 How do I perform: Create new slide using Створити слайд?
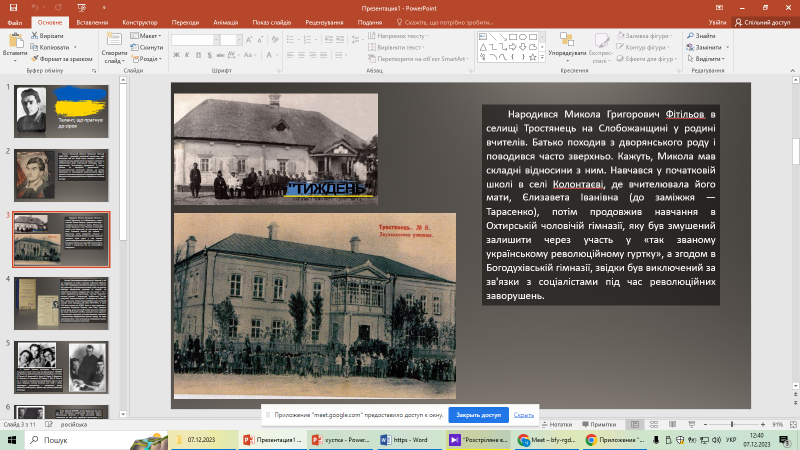[114, 47]
